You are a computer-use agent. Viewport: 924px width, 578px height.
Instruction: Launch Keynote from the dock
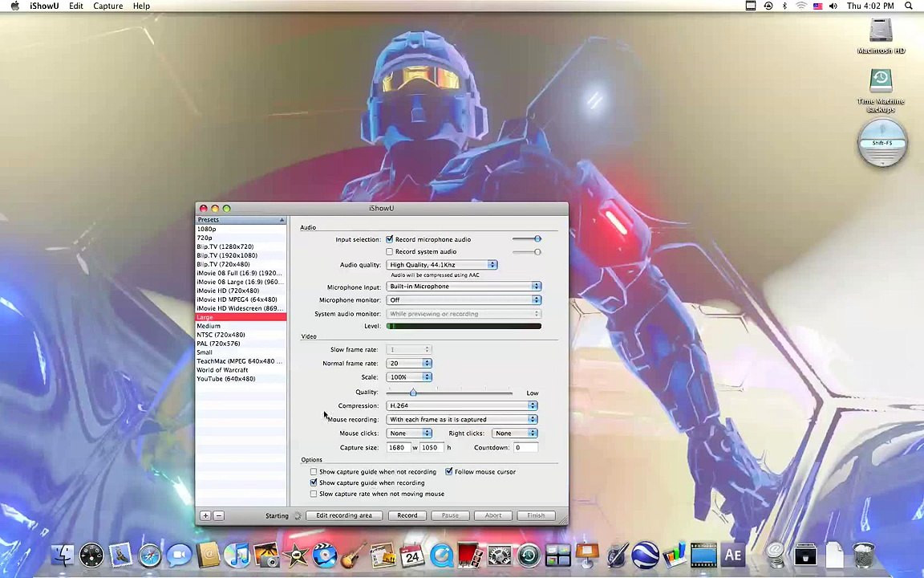(x=587, y=555)
